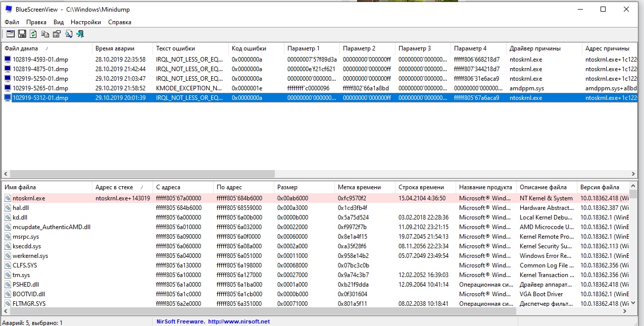
Task: Select the dump icon for 102919-5265-01.dmp
Action: tap(8, 88)
